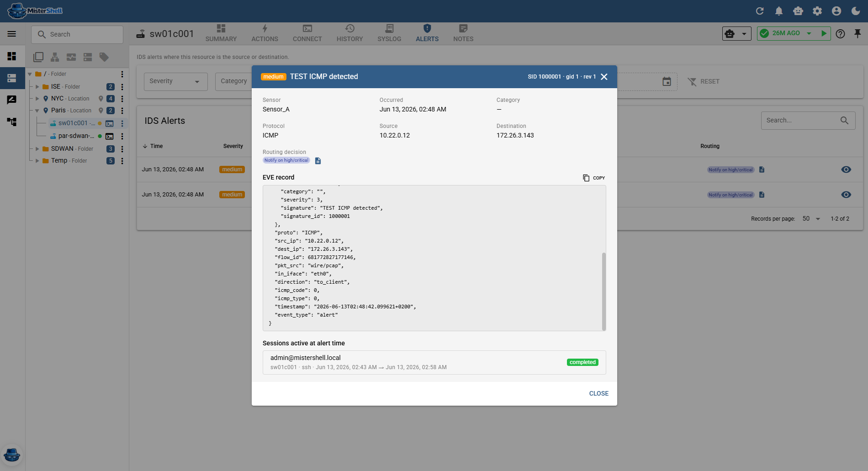Open notifications bell

[779, 11]
